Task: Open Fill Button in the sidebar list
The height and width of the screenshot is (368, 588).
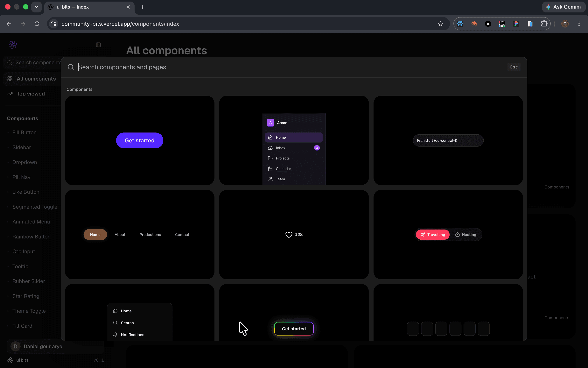Action: coord(24,132)
